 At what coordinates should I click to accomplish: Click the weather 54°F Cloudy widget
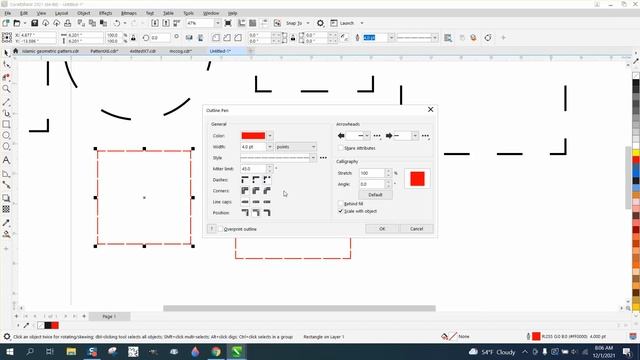point(492,352)
